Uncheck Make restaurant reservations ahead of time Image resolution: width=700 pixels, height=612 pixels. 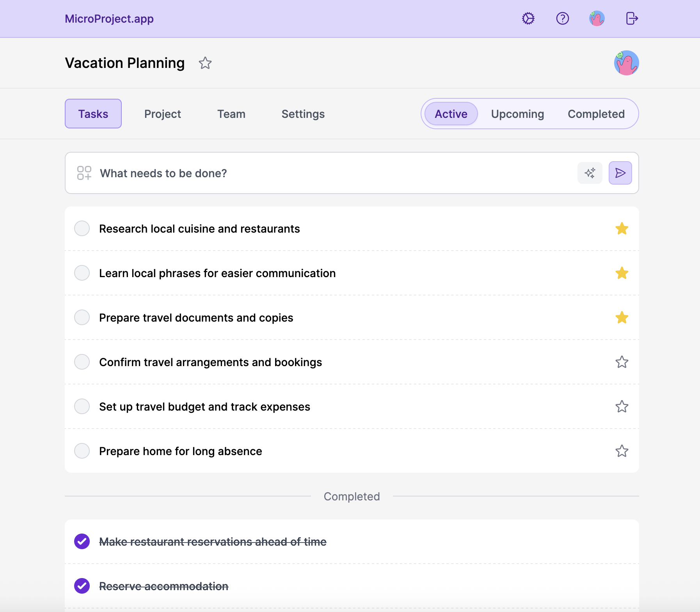(82, 542)
